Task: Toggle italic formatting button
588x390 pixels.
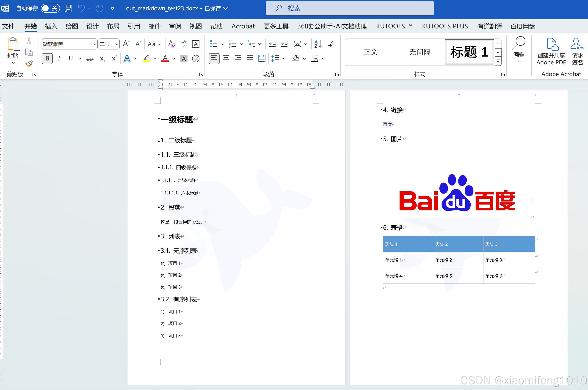Action: point(59,59)
